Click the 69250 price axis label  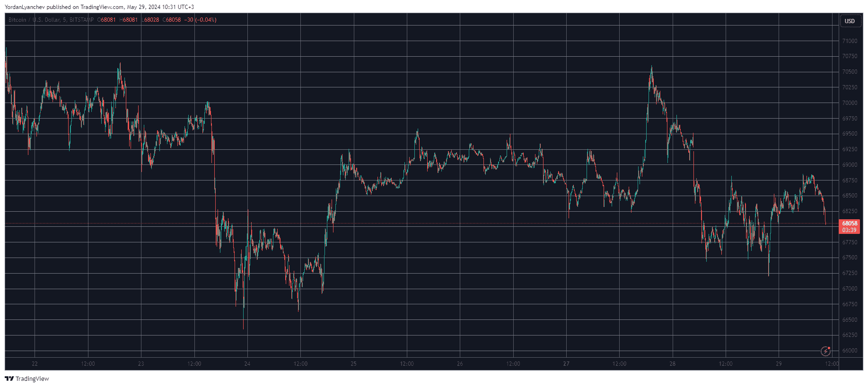click(x=850, y=149)
